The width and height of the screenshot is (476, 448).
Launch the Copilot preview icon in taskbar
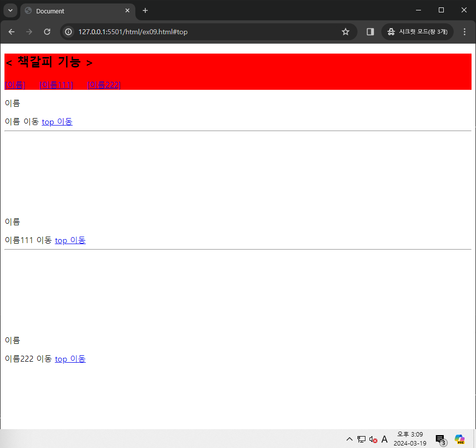459,439
